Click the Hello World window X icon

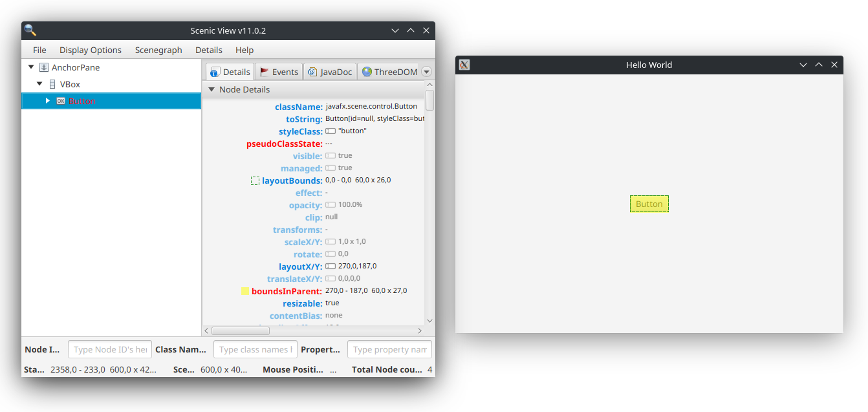[464, 65]
